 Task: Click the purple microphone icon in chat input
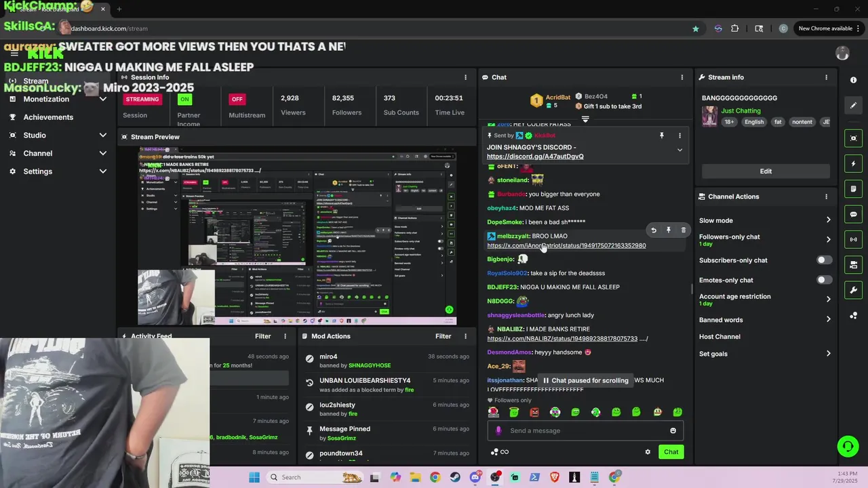click(x=498, y=430)
